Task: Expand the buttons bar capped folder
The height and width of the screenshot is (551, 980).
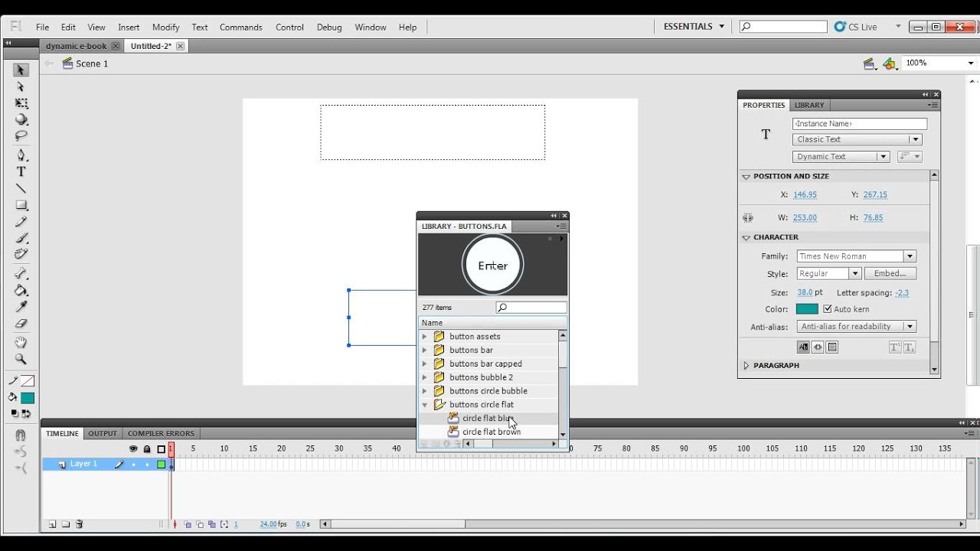Action: tap(425, 364)
